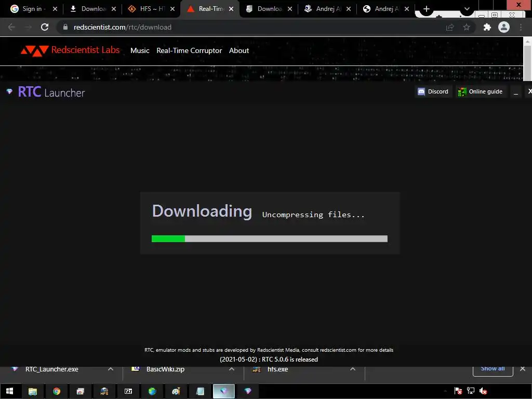Screen dimensions: 532x399
Task: Open the Action Center flag tray icon
Action: point(458,391)
